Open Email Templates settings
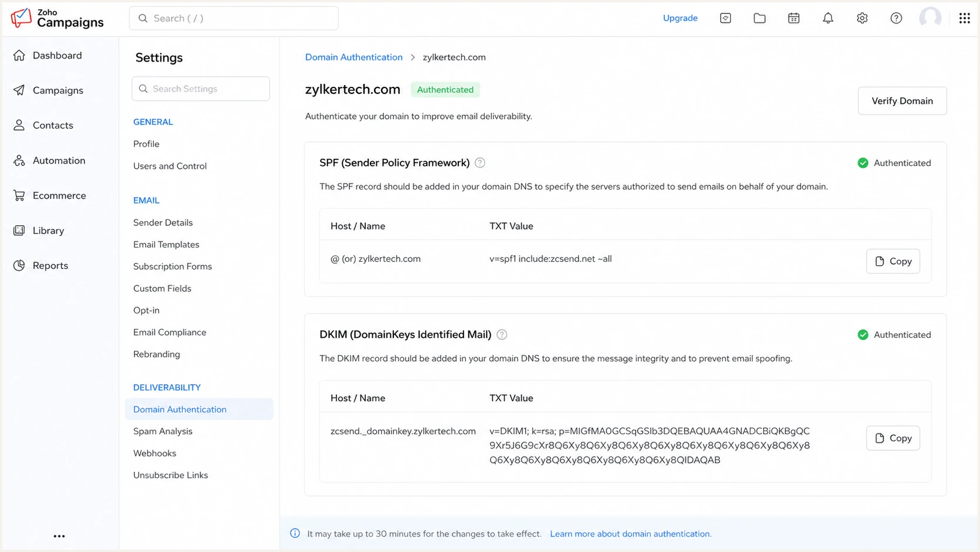The height and width of the screenshot is (552, 980). (166, 245)
